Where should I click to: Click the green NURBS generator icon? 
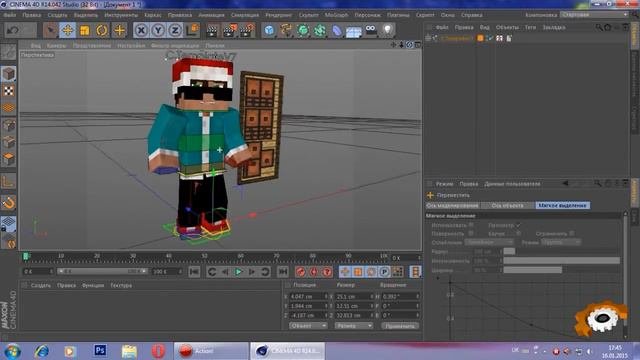click(x=303, y=30)
